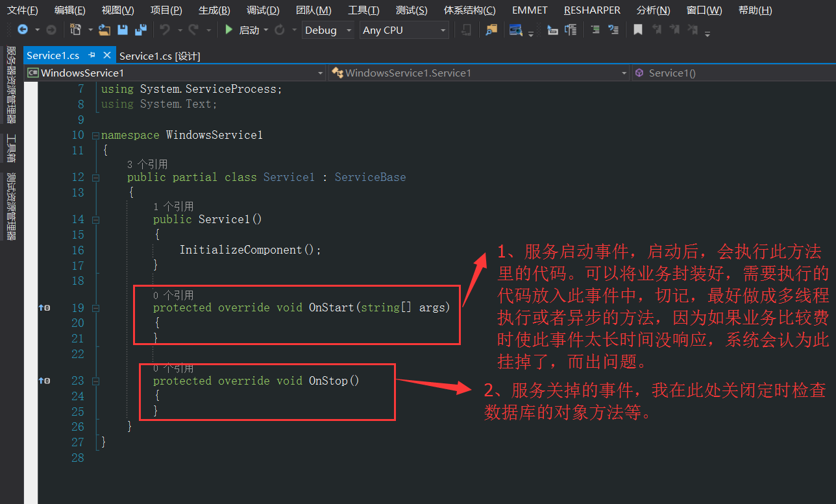
Task: Open the 工具箱 side panel tab
Action: tap(12, 148)
